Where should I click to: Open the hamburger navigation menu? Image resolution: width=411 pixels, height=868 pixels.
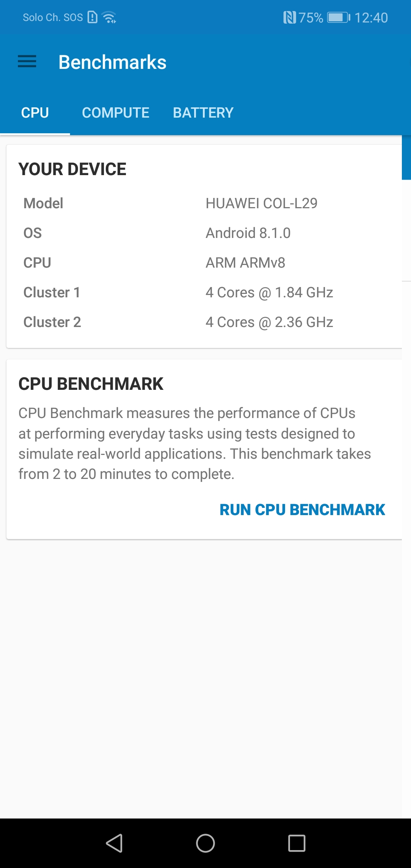click(x=27, y=62)
